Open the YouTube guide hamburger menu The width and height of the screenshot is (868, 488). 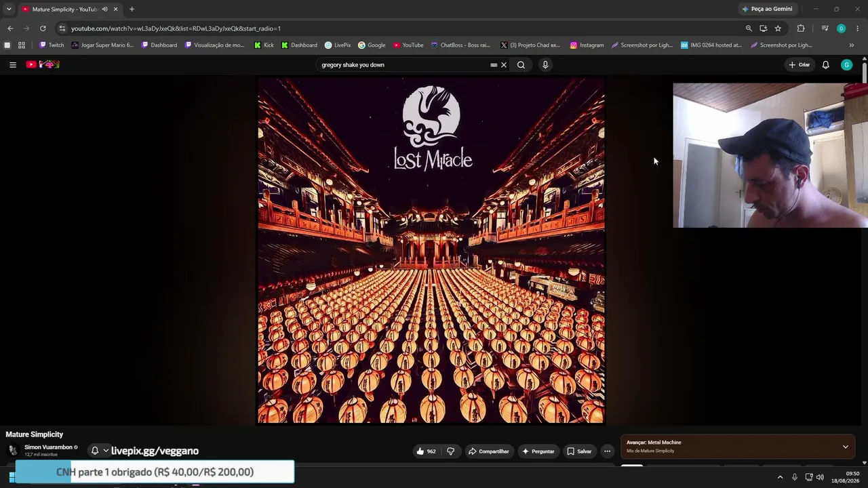pos(13,64)
